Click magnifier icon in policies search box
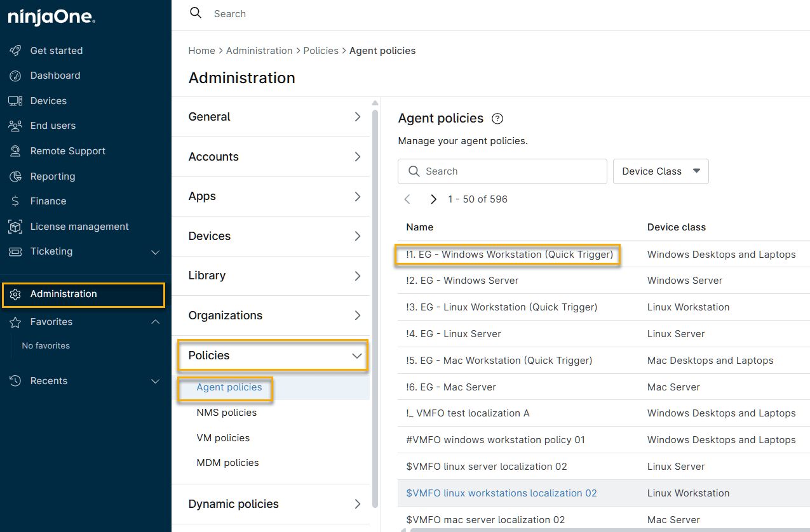Screen dimensions: 810x532 (x=414, y=171)
